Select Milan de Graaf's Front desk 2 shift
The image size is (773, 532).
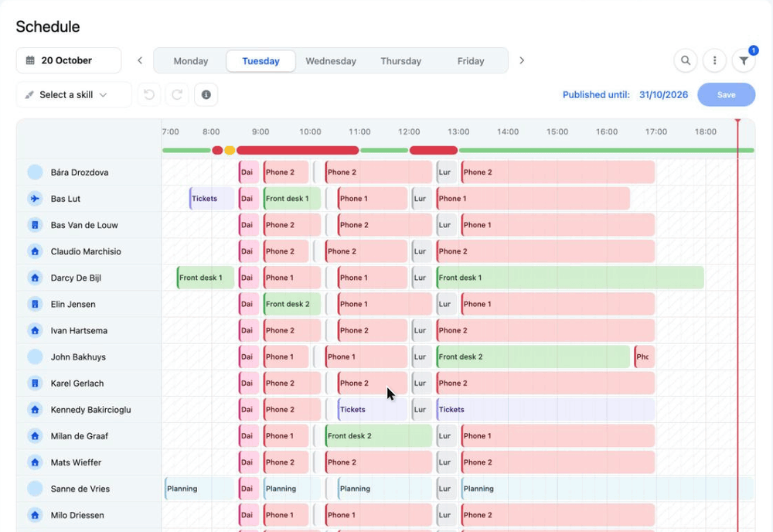[379, 436]
